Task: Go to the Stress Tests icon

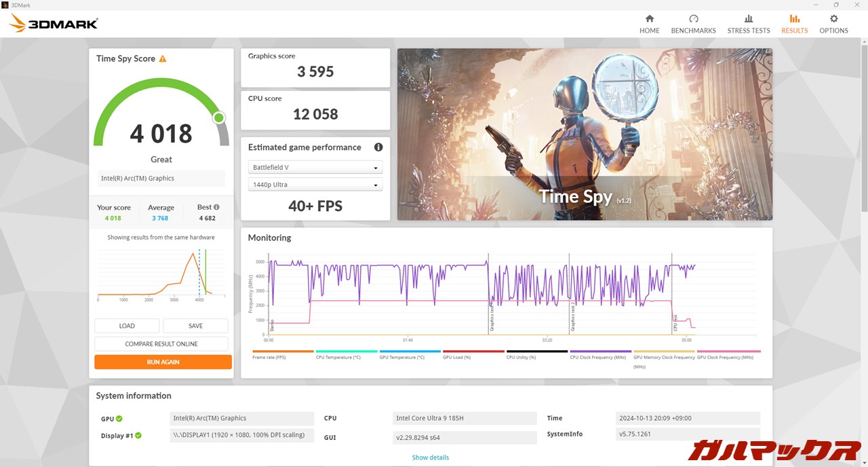Action: 748,19
